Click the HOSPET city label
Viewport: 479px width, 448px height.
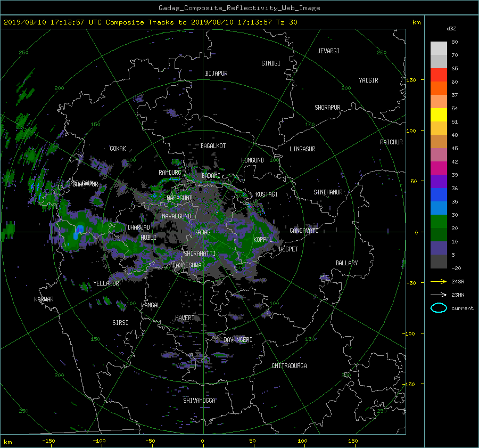coord(288,249)
